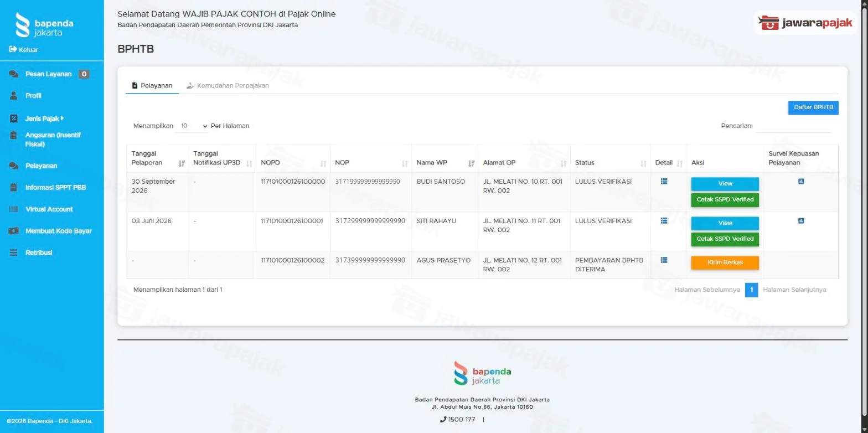The height and width of the screenshot is (433, 868).
Task: Switch to Kemudahan Perpajakan tab
Action: pos(228,86)
